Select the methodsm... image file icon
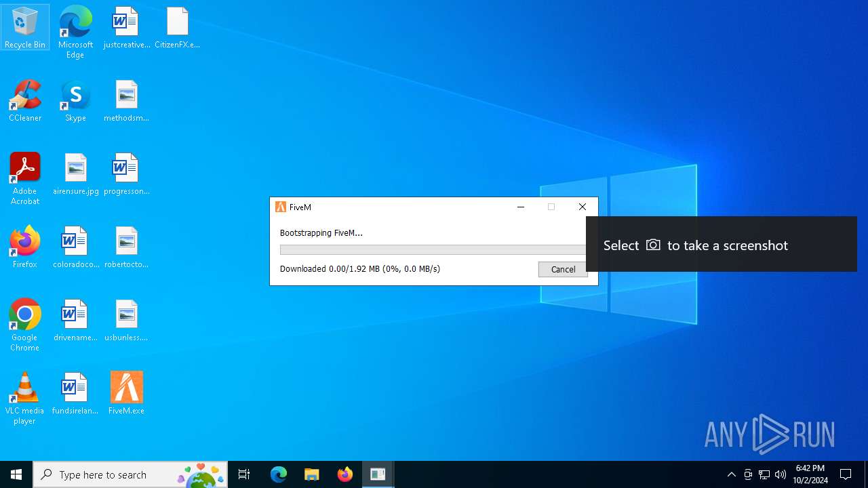The image size is (868, 488). coord(126,101)
